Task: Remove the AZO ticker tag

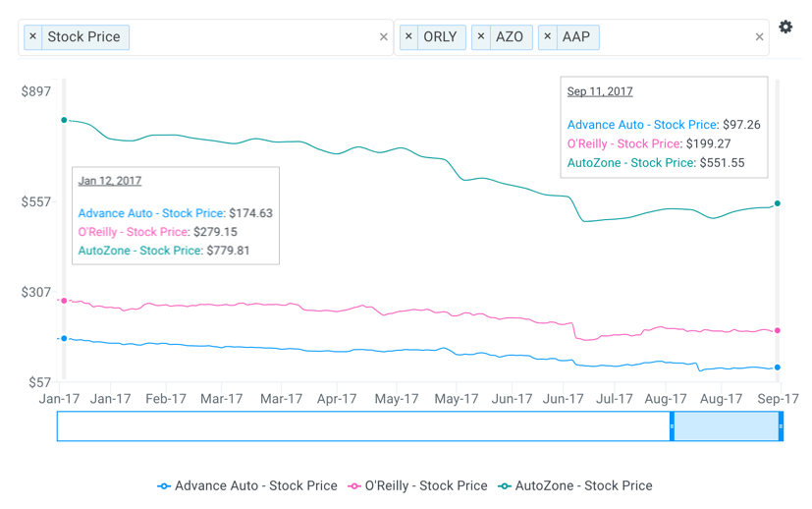Action: point(481,37)
